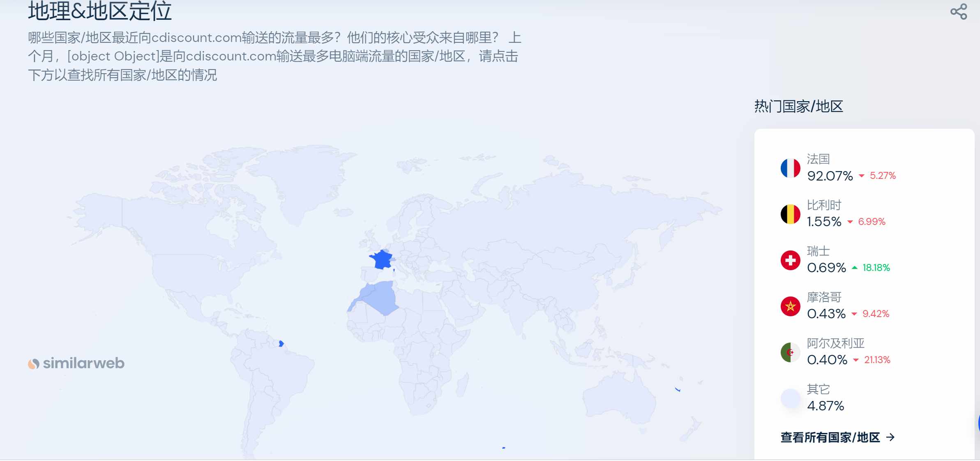
Task: Click the 92.07% traffic share value
Action: pyautogui.click(x=830, y=176)
